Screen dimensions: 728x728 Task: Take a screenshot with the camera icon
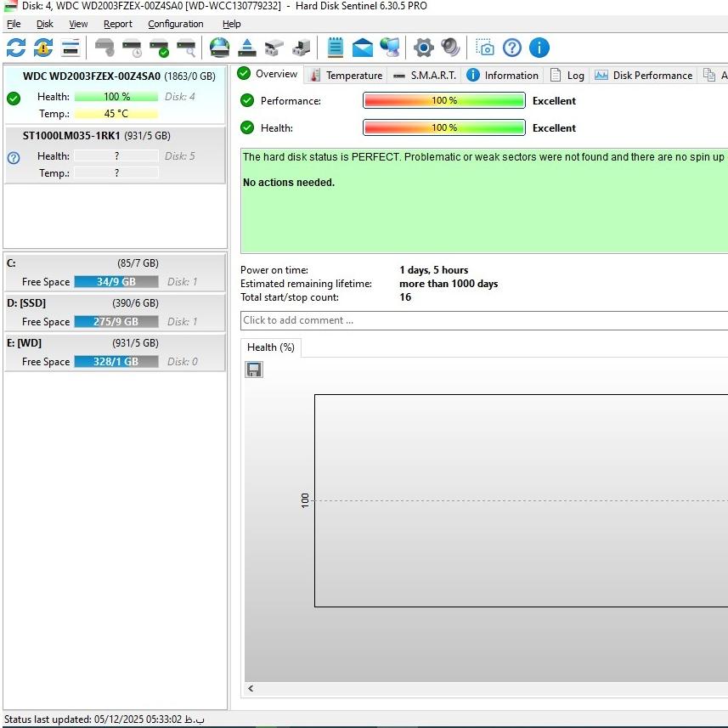(x=484, y=48)
